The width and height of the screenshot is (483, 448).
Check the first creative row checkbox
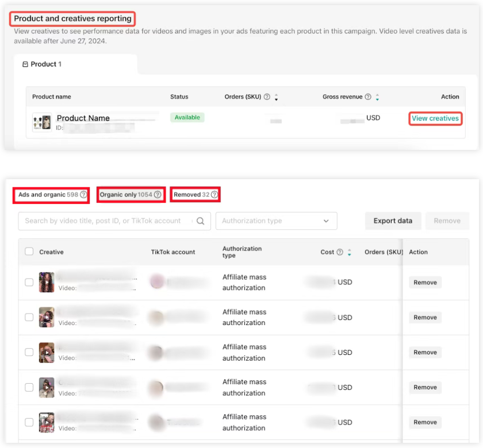point(29,283)
